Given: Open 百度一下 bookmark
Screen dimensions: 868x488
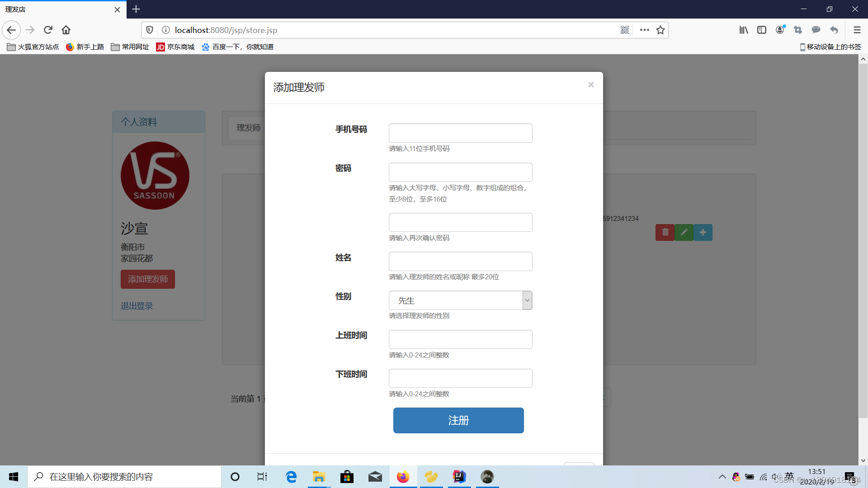Looking at the screenshot, I should [x=238, y=47].
